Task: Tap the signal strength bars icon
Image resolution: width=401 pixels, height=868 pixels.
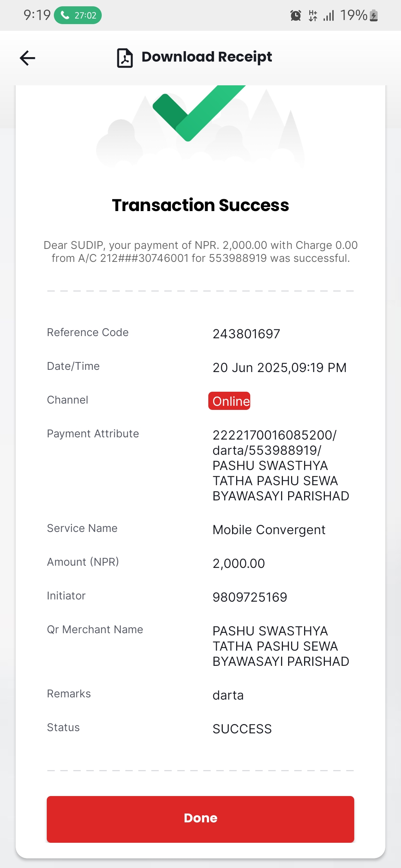Action: click(x=329, y=16)
